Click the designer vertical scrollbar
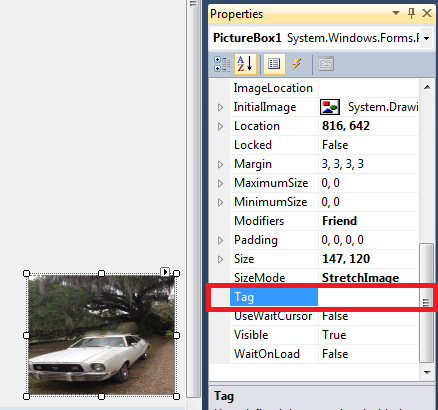Viewport: 438px width, 410px height. click(193, 200)
